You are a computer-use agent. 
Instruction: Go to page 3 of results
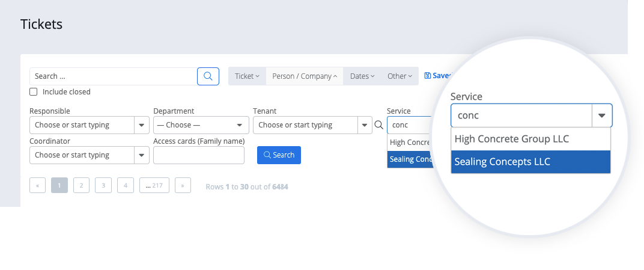coord(103,185)
